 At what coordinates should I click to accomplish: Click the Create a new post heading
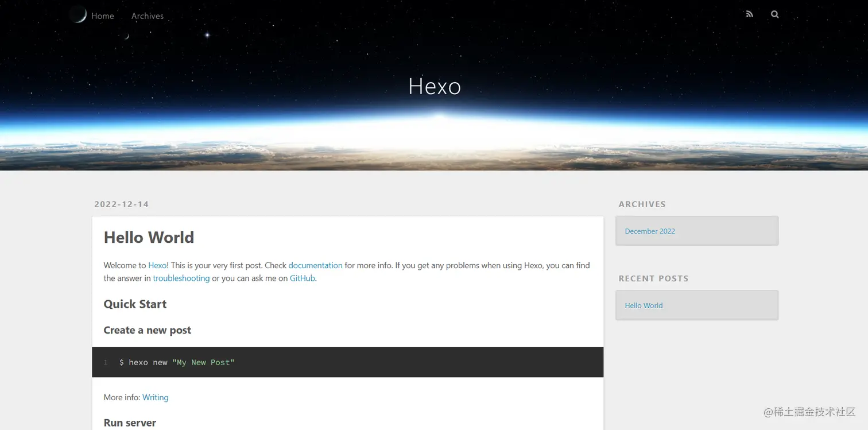point(148,330)
